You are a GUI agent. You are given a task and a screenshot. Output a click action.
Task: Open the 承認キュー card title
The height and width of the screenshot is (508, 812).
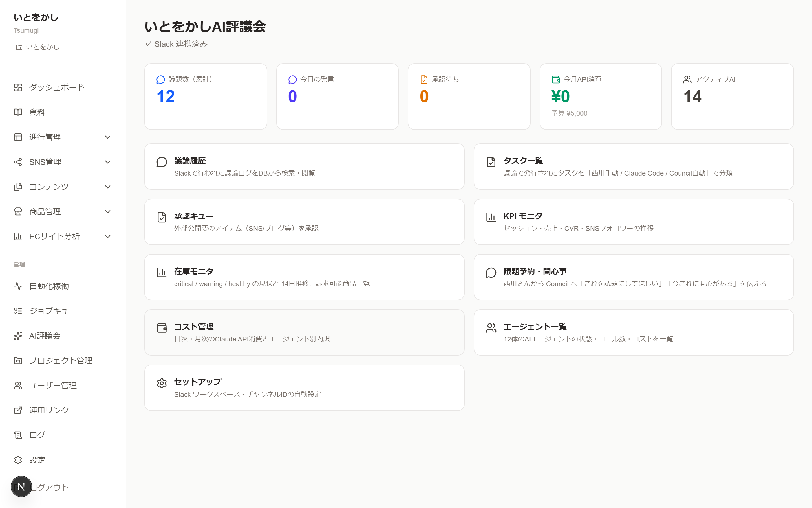[x=194, y=216]
